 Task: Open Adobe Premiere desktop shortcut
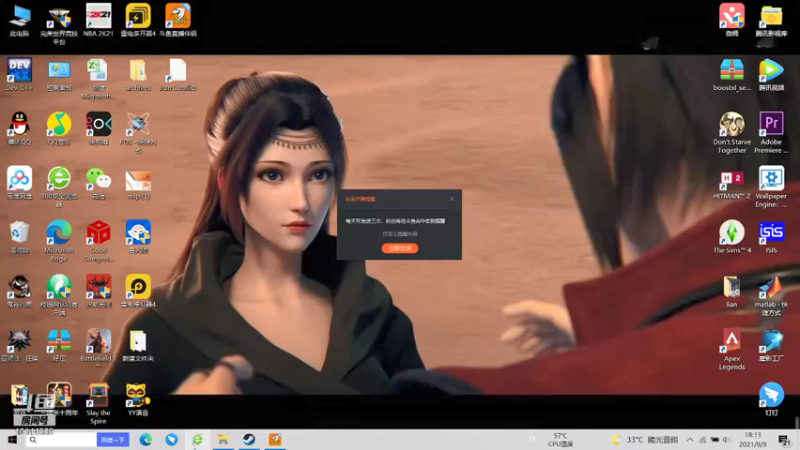(x=771, y=133)
